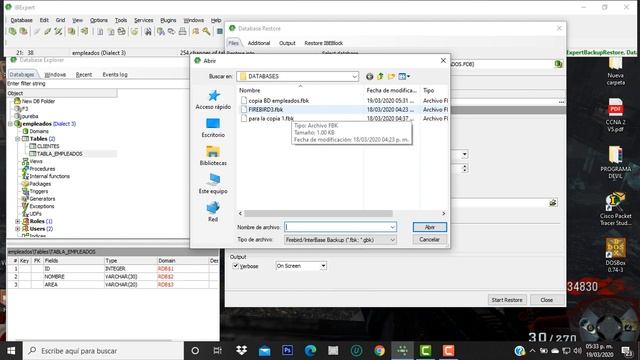Click the Cancelar button
Screen dimensions: 640x360
click(430, 240)
